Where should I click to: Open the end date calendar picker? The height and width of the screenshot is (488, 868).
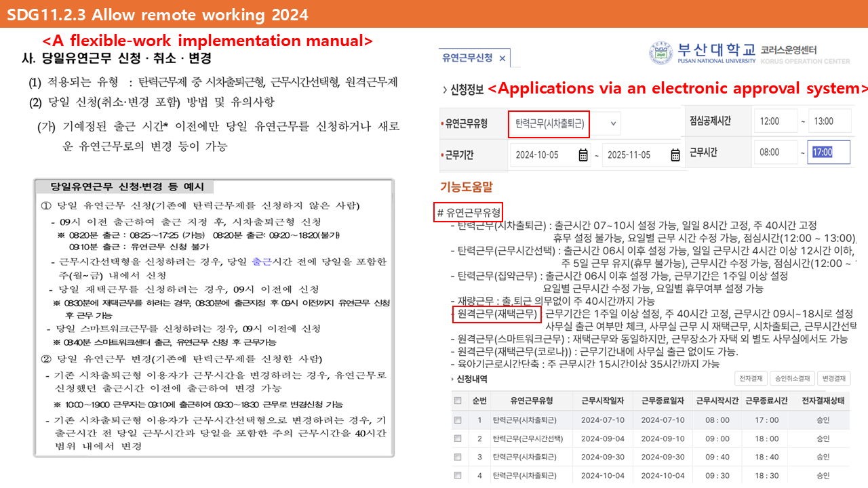675,155
